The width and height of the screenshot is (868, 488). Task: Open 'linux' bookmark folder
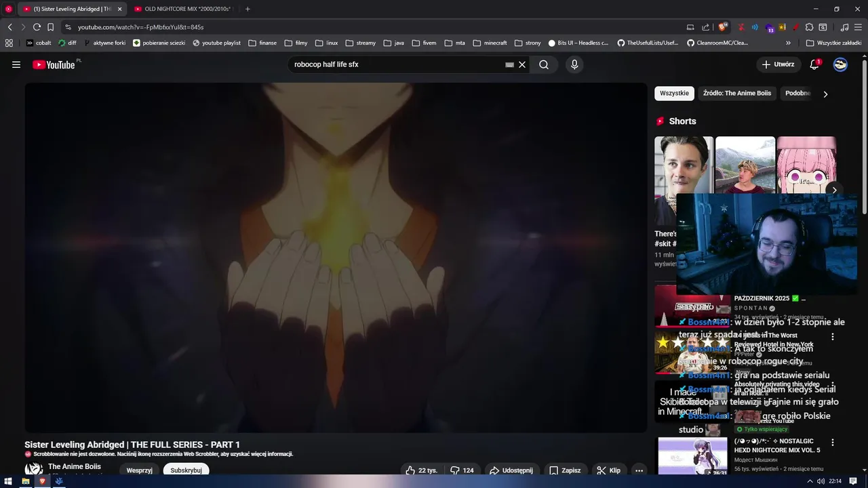pos(325,43)
